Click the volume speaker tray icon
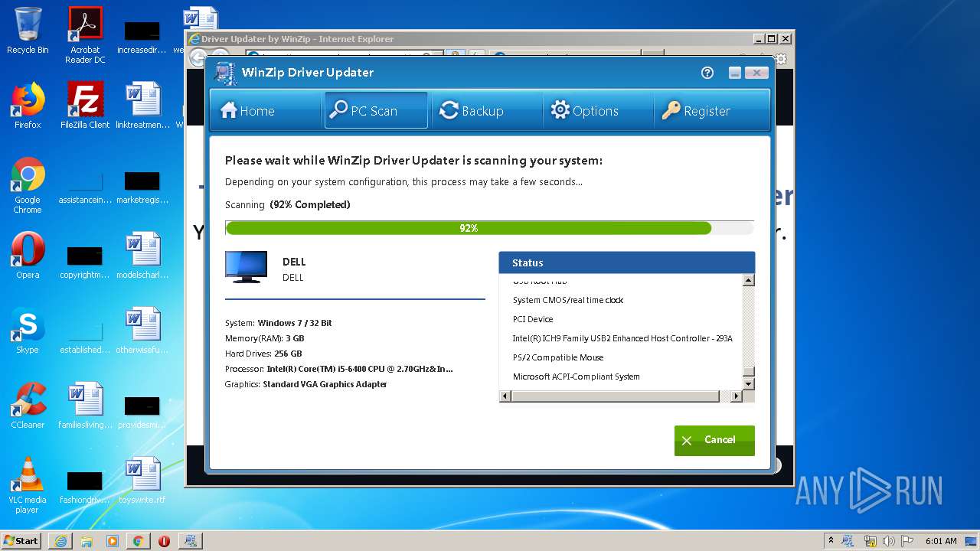The height and width of the screenshot is (551, 980). pos(890,541)
